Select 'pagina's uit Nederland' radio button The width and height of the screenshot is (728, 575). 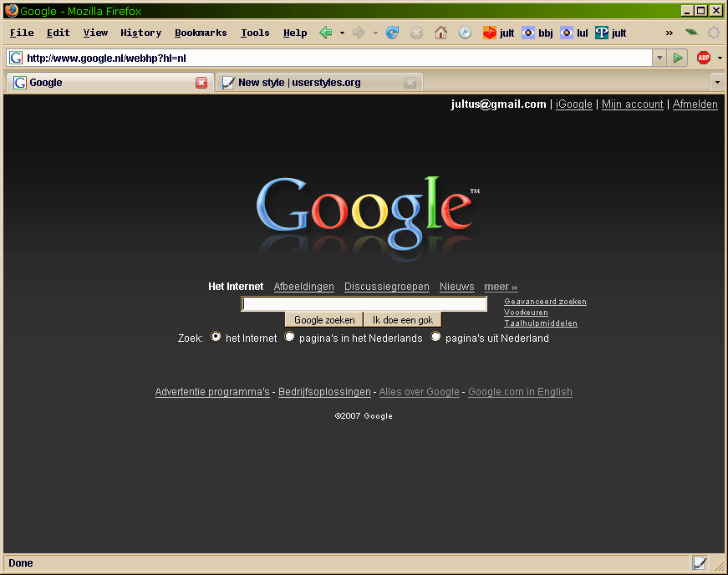(x=435, y=337)
